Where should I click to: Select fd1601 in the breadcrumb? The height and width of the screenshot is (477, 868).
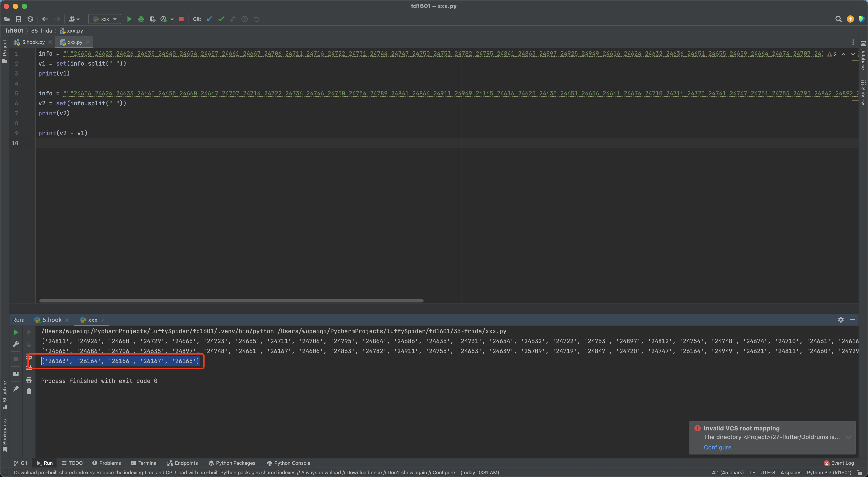pos(14,31)
